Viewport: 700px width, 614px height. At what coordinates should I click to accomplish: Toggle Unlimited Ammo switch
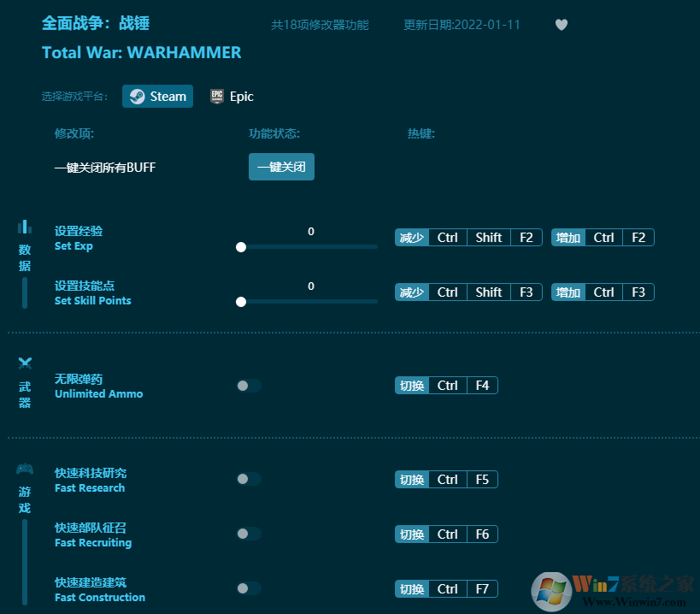pyautogui.click(x=249, y=386)
